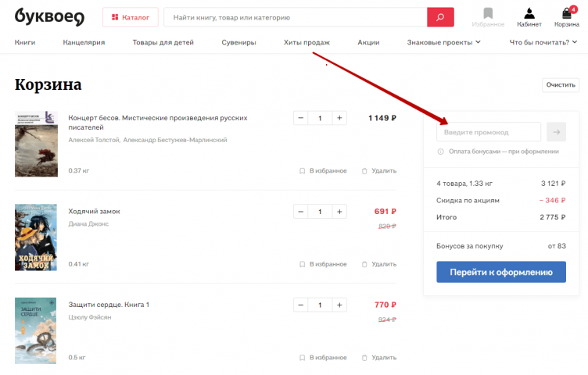Delete Защити сердце. Книга 1 from cart
Viewport: 588px width, 375px height.
pos(379,357)
